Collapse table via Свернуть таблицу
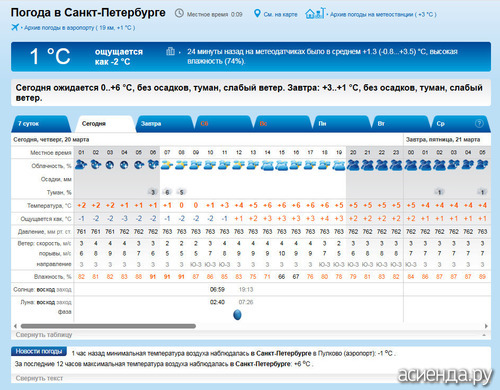Screen dimensions: 500x390 [44, 335]
